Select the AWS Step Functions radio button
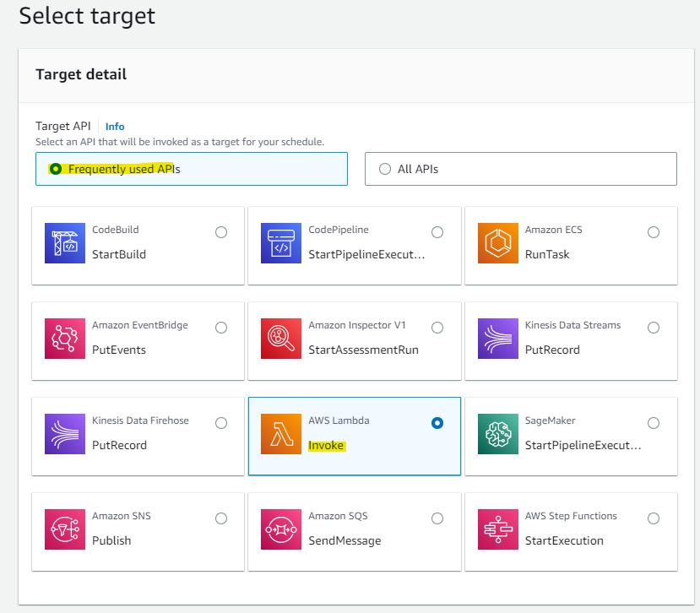The width and height of the screenshot is (700, 613). point(653,518)
